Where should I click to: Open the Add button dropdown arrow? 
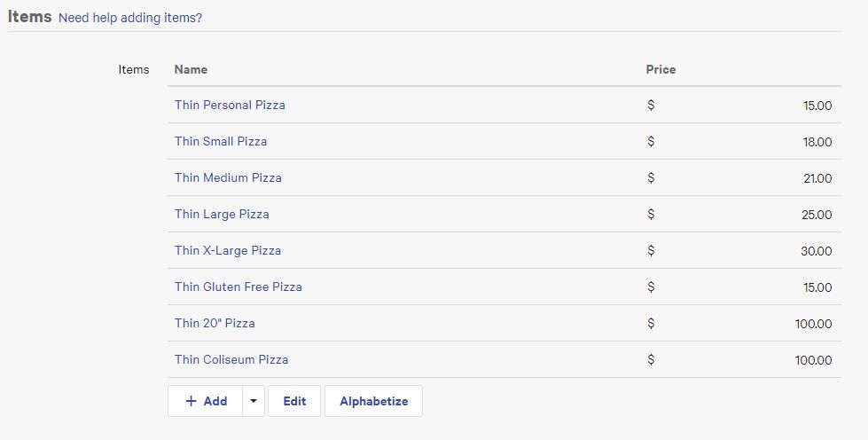(254, 401)
